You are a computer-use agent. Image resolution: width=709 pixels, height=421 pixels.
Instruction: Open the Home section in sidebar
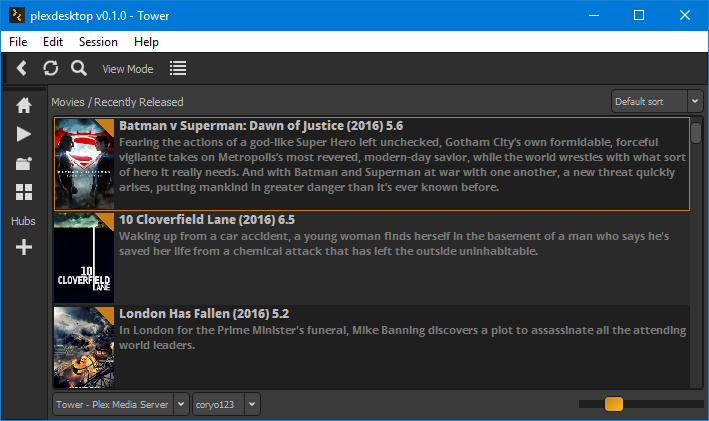24,105
